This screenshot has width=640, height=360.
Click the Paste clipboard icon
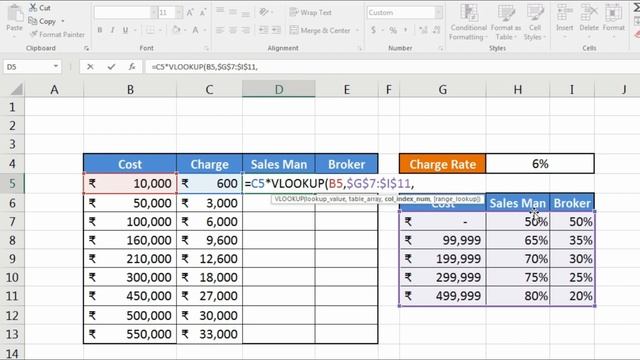pyautogui.click(x=15, y=14)
